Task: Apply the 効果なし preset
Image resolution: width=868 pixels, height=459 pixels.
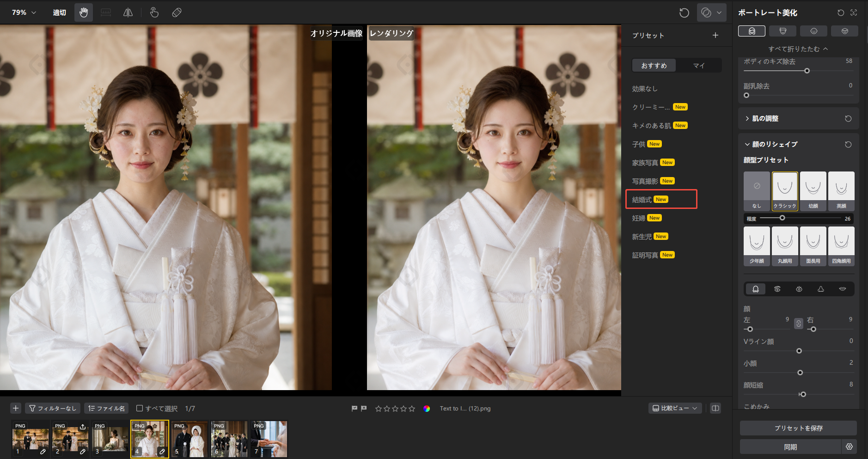Action: pyautogui.click(x=645, y=89)
